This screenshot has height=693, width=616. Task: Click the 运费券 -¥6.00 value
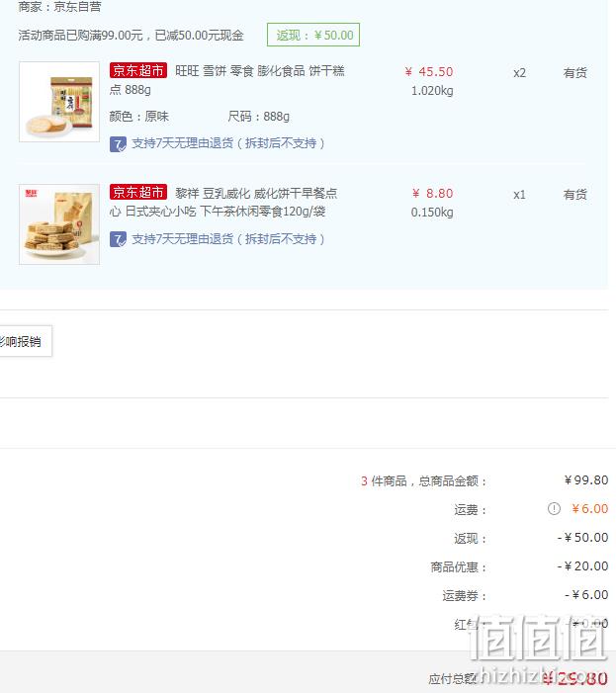click(x=586, y=594)
